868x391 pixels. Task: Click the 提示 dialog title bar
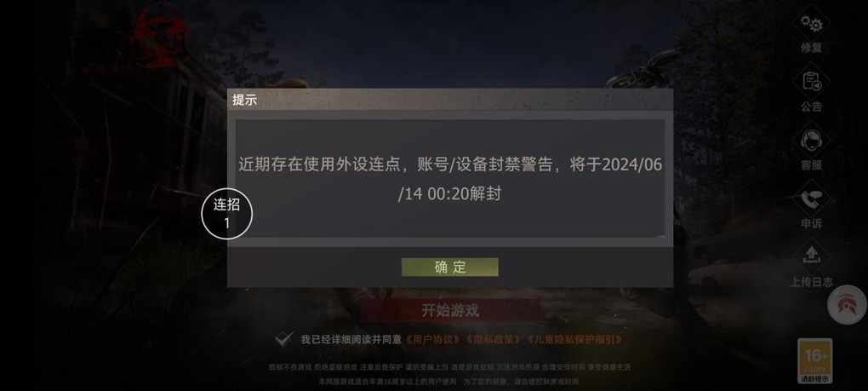(x=450, y=100)
